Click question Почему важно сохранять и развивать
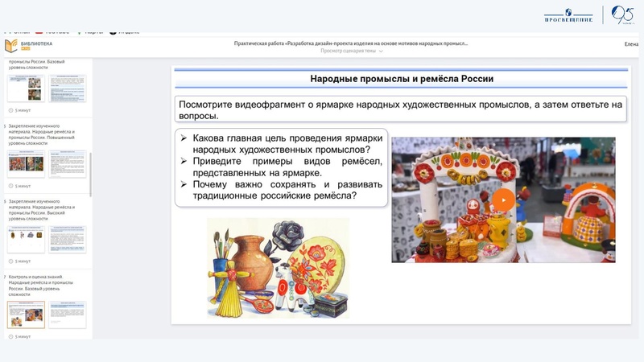This screenshot has height=362, width=644. click(x=287, y=190)
